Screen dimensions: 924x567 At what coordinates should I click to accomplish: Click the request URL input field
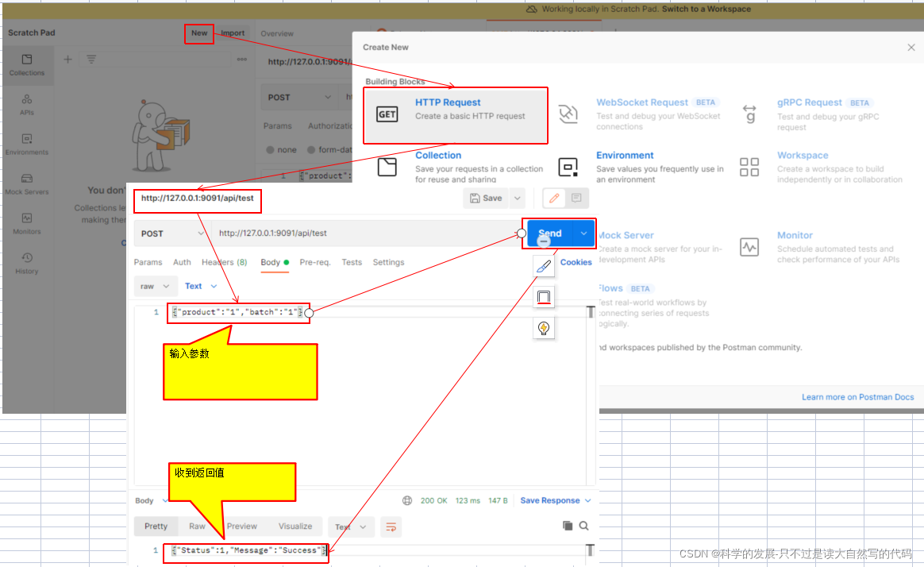[365, 233]
